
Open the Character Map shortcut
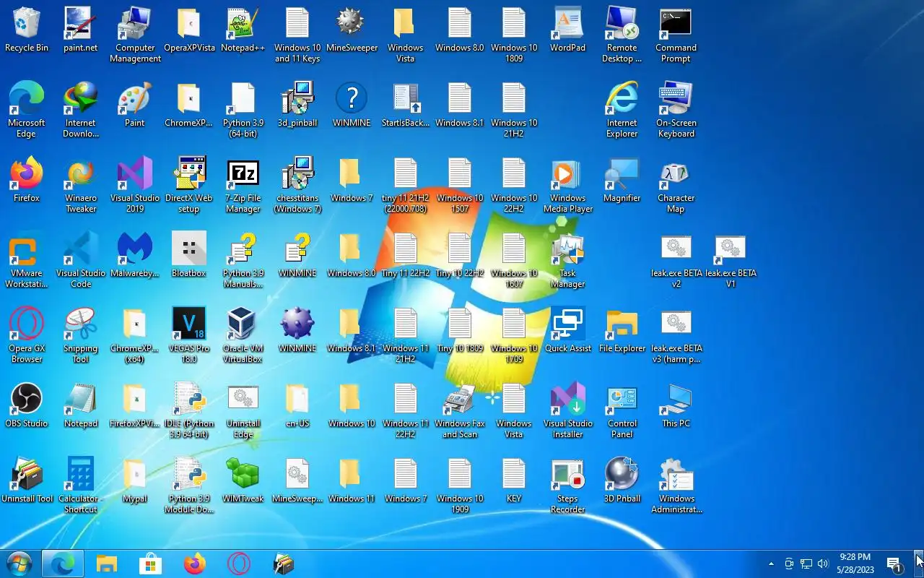[676, 186]
